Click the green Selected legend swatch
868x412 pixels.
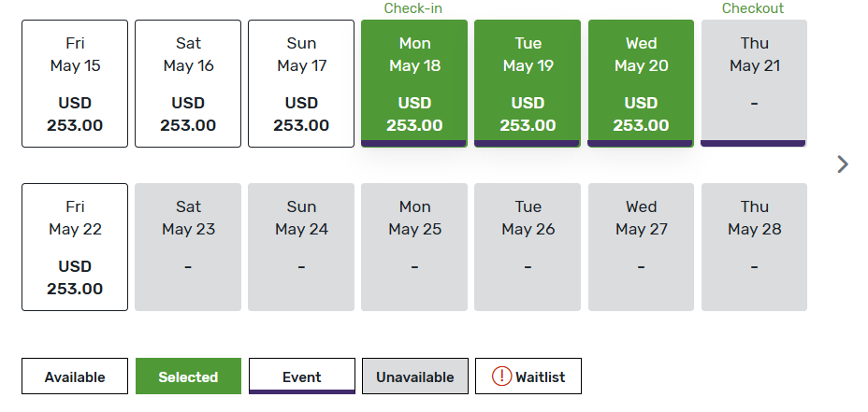pos(188,376)
